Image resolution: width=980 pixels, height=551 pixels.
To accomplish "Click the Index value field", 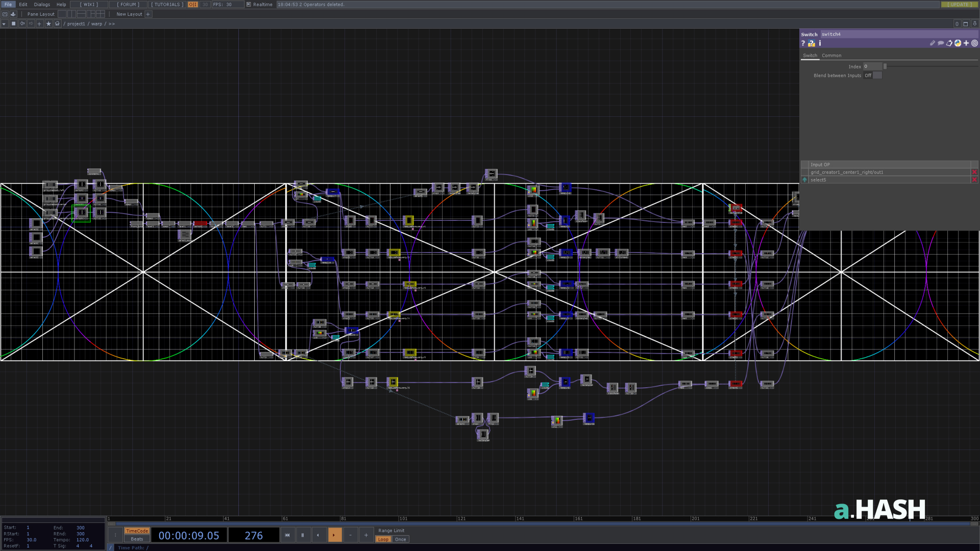I will pyautogui.click(x=872, y=66).
